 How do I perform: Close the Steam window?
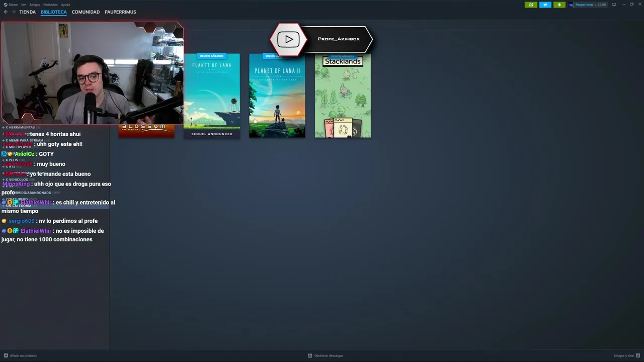coord(639,5)
